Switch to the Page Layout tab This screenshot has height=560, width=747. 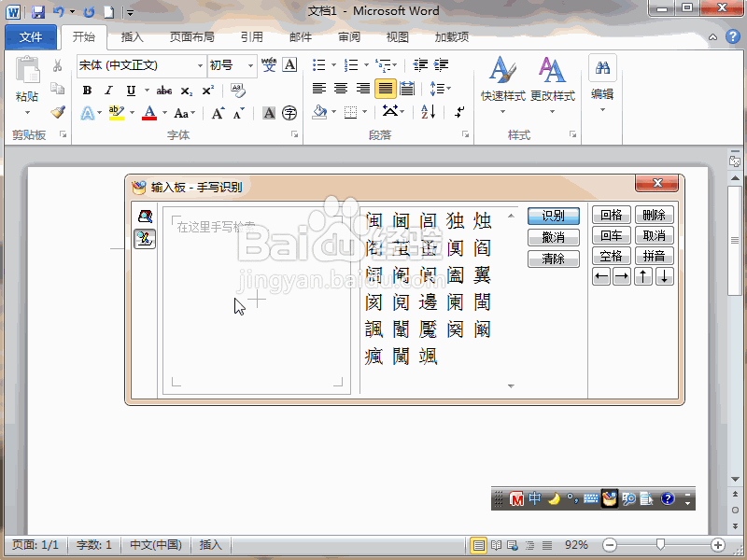click(x=192, y=37)
